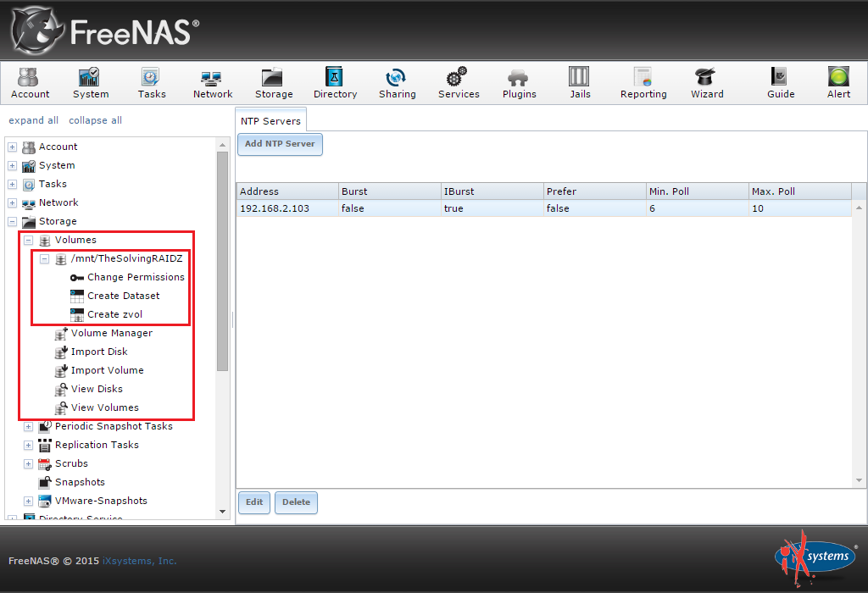Open the iXsystems, Inc. footer link
Viewport: 868px width, 593px height.
[140, 561]
